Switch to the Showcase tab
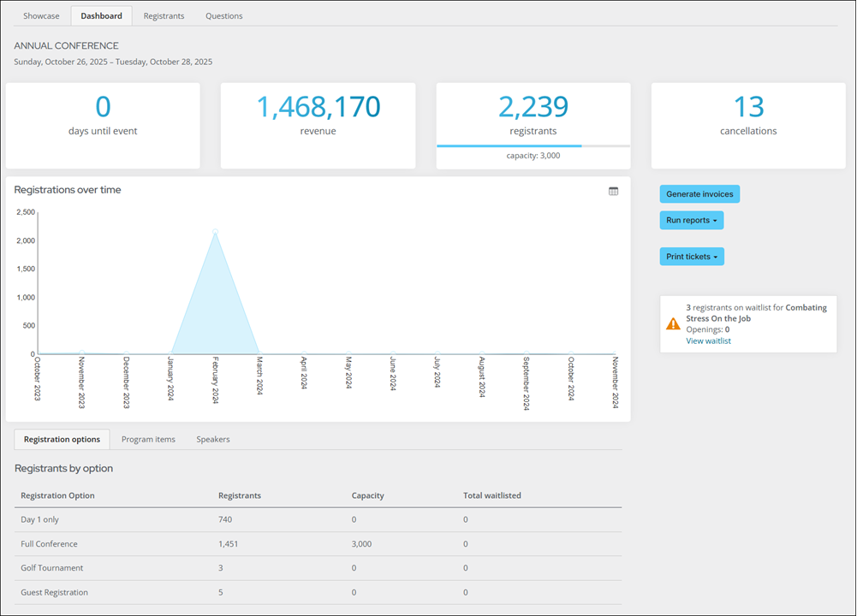Viewport: 857px width, 616px height. (41, 15)
